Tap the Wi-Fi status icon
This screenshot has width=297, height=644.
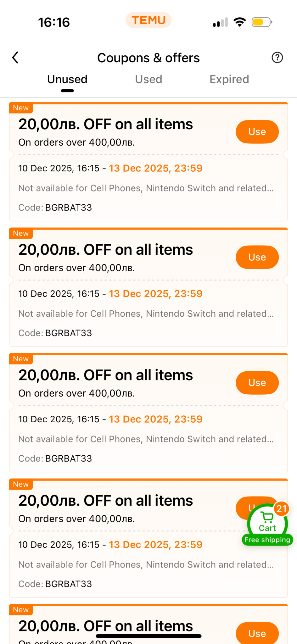[x=239, y=22]
